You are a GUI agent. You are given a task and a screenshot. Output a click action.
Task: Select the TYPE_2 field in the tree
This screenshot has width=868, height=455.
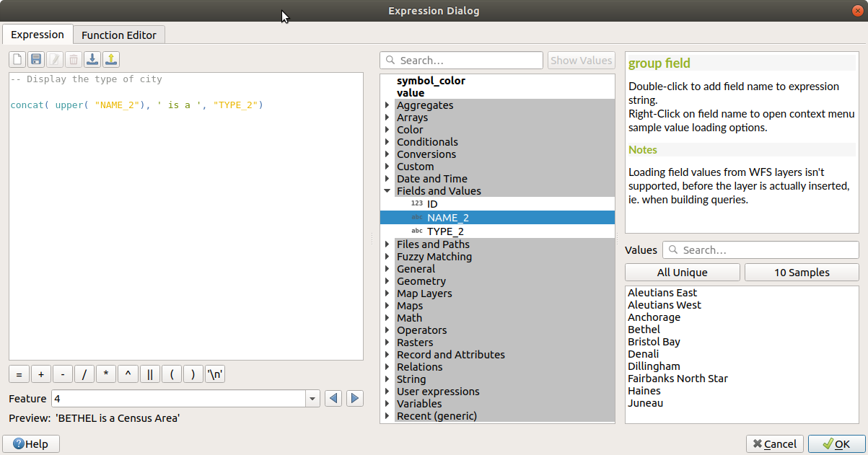coord(445,231)
